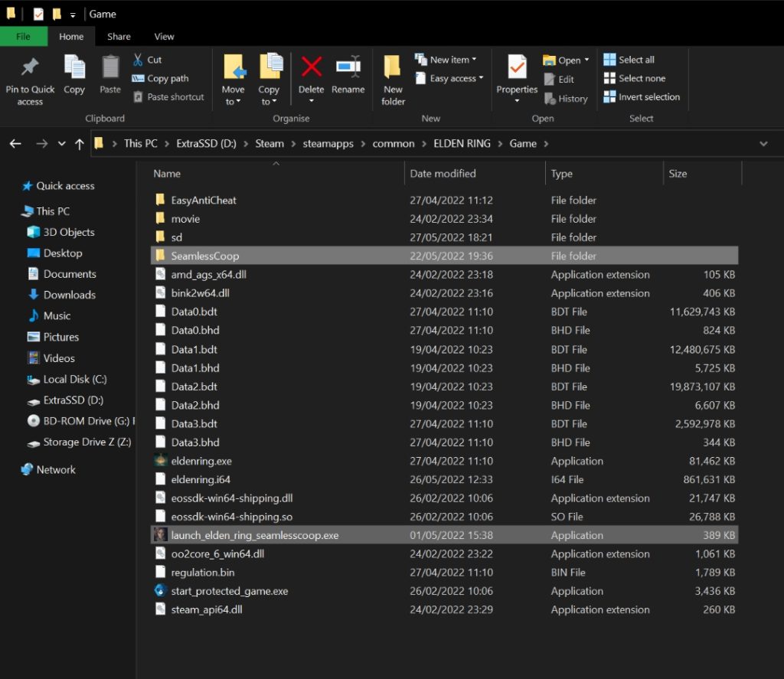784x679 pixels.
Task: Select steam_api64.dll
Action: click(444, 609)
